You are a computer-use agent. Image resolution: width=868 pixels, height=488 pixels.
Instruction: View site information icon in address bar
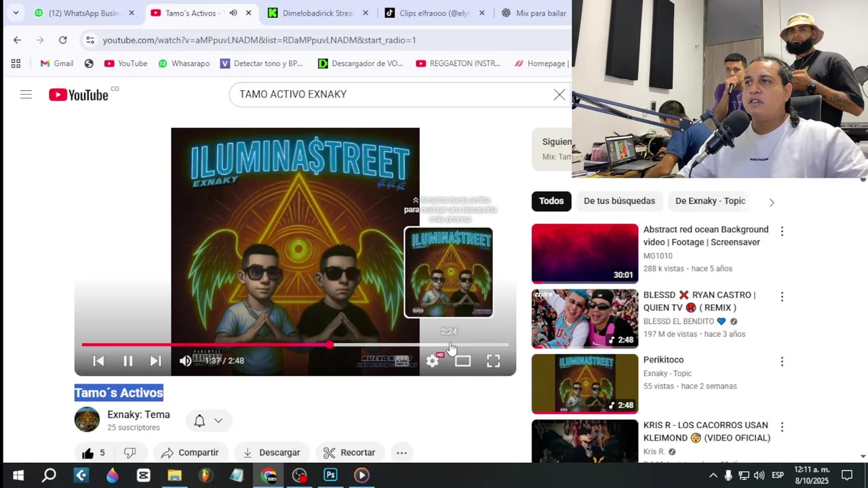coord(90,40)
